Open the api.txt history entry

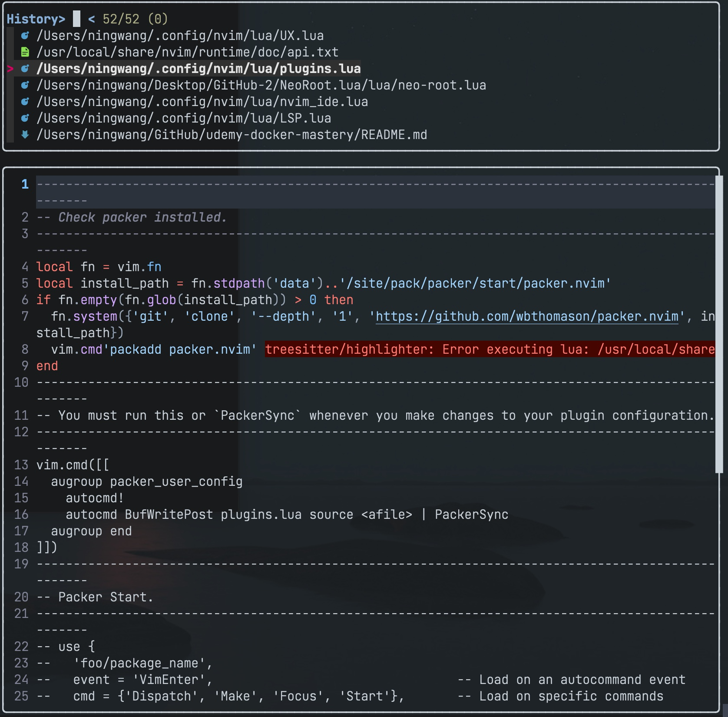coord(187,52)
